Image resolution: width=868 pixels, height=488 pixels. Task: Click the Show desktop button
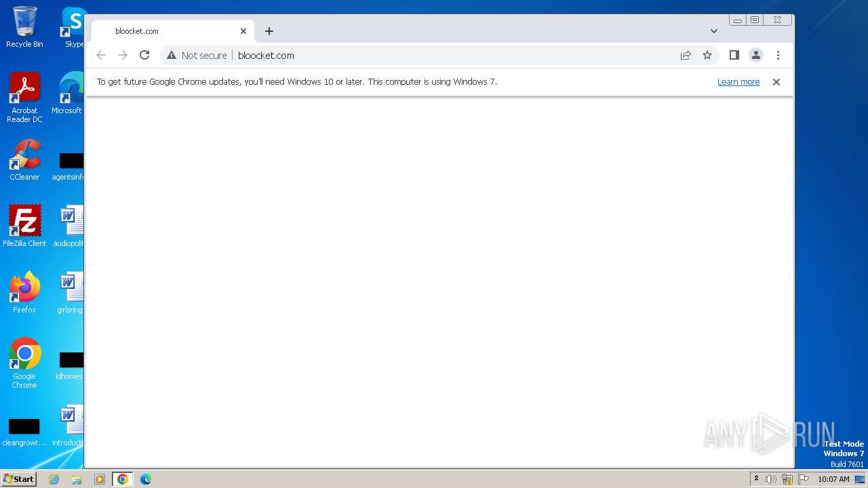[860, 479]
